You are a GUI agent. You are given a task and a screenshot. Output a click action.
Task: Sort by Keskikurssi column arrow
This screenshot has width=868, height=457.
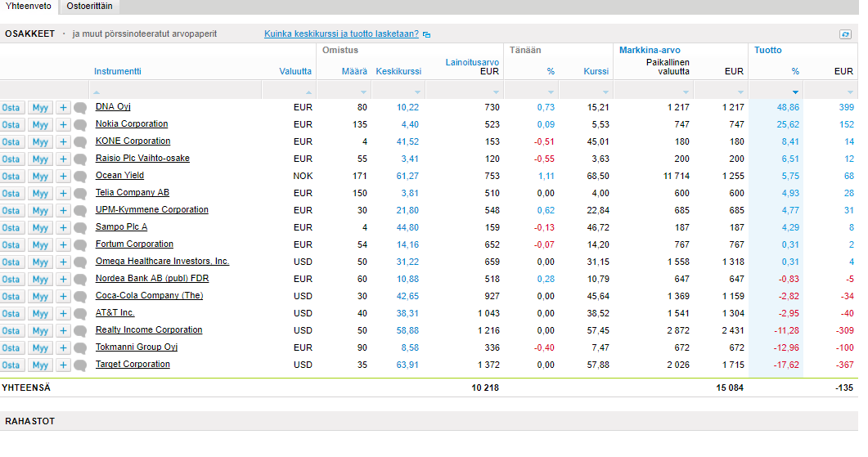click(x=418, y=92)
